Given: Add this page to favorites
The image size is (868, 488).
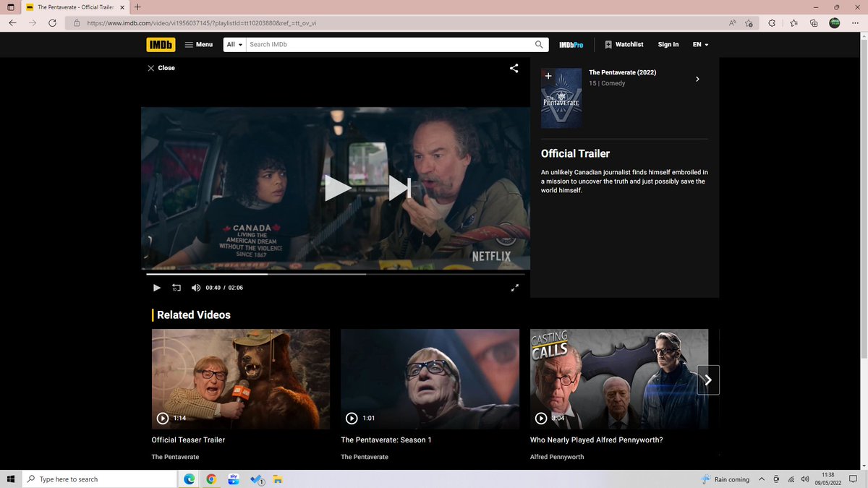Looking at the screenshot, I should 749,23.
